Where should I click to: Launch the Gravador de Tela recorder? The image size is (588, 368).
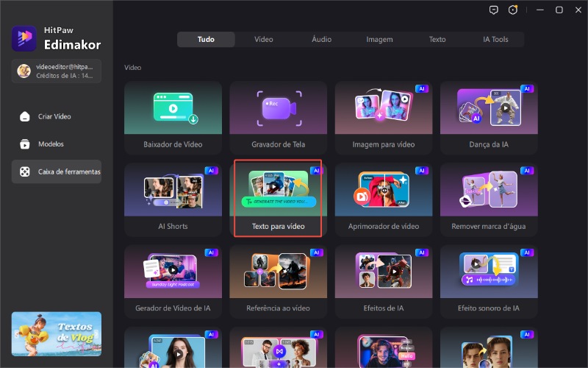click(278, 117)
